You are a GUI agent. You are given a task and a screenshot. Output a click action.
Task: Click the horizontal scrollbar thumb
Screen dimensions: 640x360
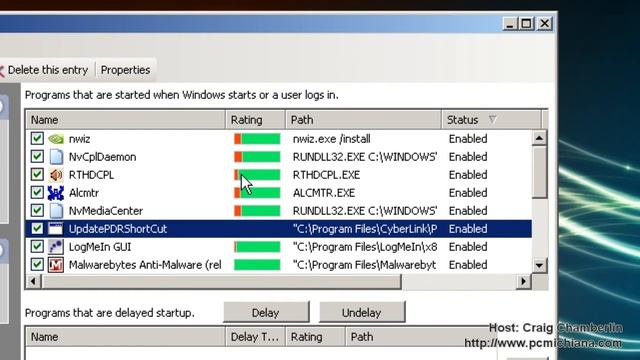[221, 281]
